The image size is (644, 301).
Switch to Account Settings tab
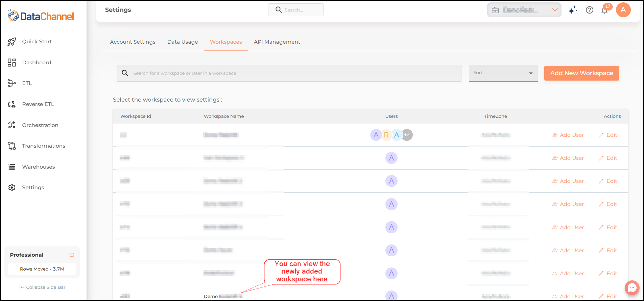click(133, 42)
